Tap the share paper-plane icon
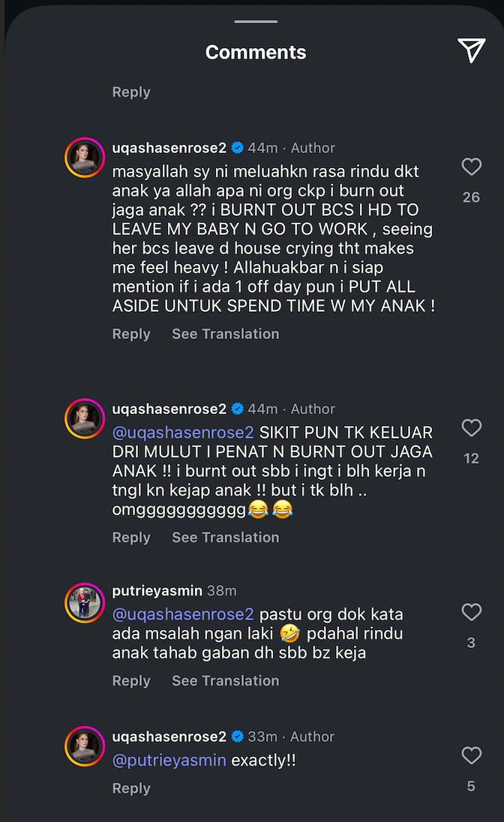 [x=471, y=51]
